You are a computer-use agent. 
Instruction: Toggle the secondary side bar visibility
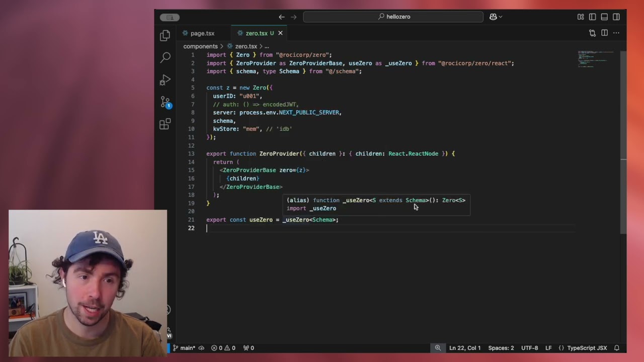click(x=616, y=17)
